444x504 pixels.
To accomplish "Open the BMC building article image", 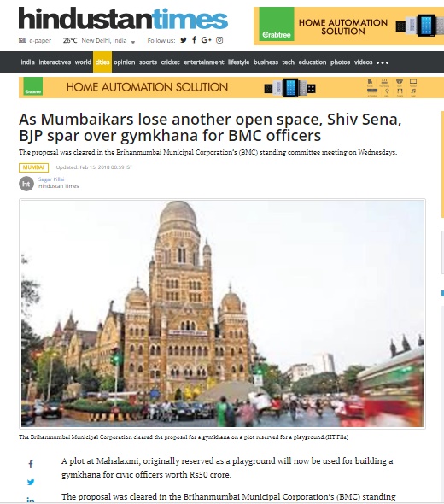I will (x=222, y=314).
